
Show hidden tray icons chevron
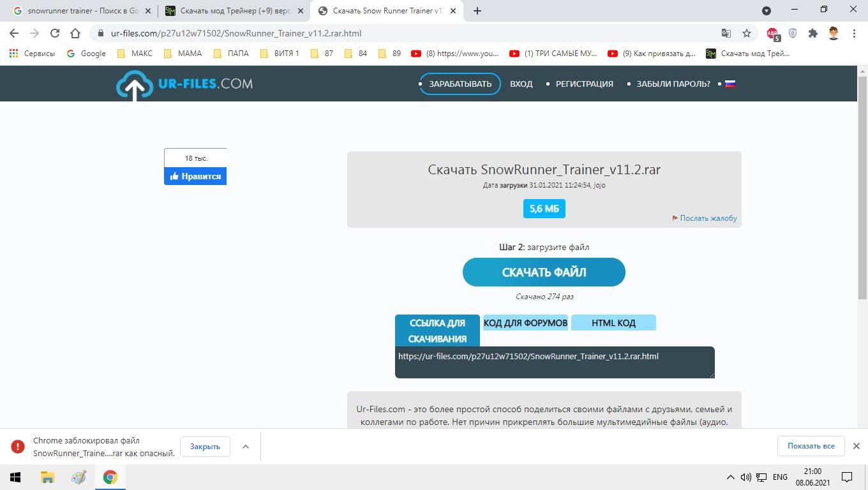tap(730, 477)
